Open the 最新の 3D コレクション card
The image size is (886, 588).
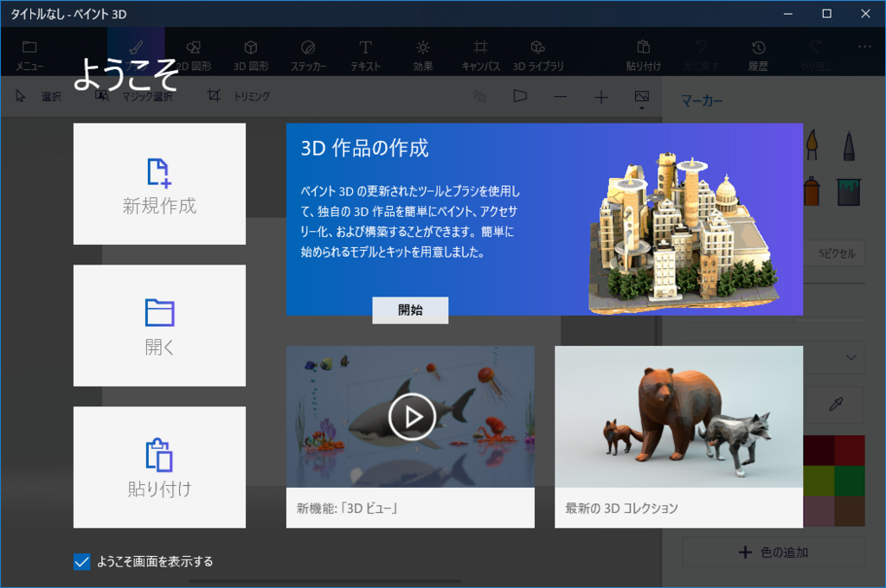pyautogui.click(x=678, y=438)
